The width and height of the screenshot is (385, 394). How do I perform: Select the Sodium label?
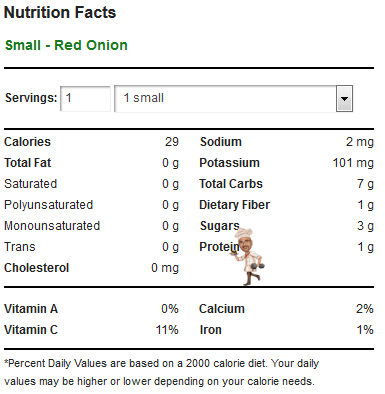(x=221, y=142)
